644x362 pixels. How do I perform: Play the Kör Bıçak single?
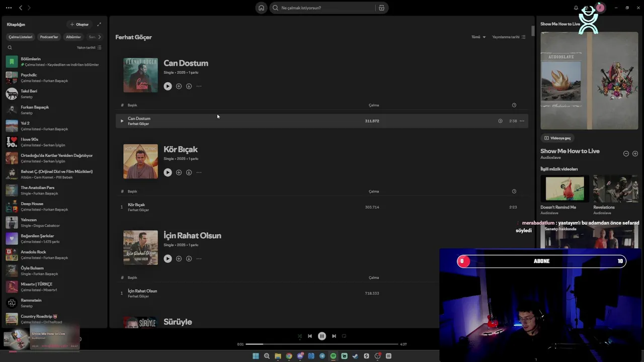pyautogui.click(x=168, y=172)
